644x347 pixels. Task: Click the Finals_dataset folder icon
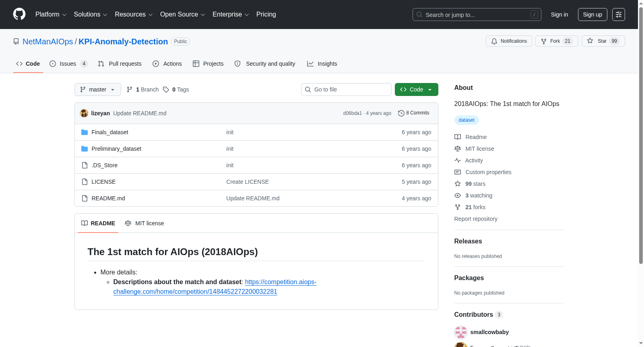pyautogui.click(x=85, y=132)
